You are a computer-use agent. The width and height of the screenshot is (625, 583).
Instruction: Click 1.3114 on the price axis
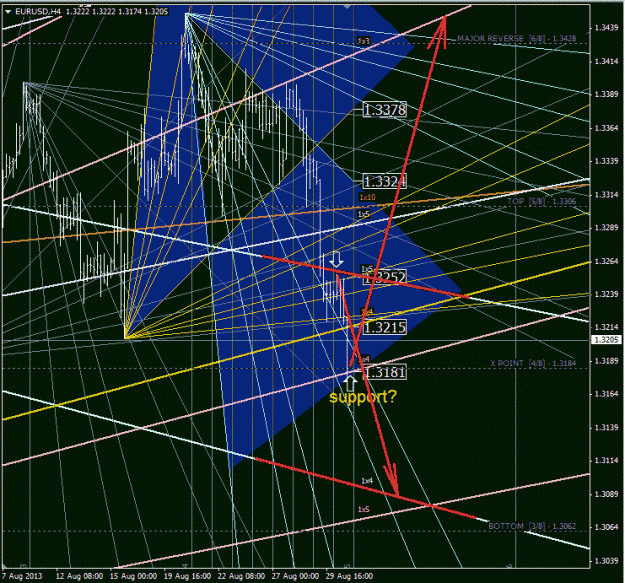click(x=607, y=461)
